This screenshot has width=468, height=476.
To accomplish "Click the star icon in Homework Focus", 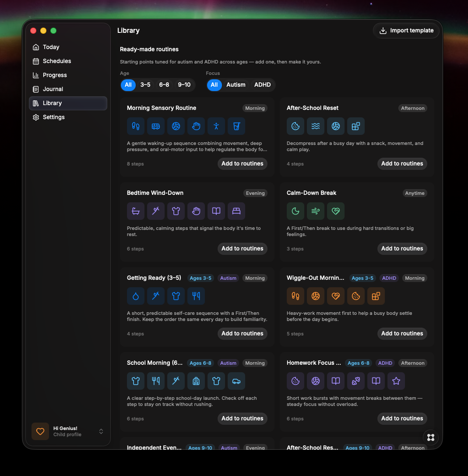I will 396,381.
